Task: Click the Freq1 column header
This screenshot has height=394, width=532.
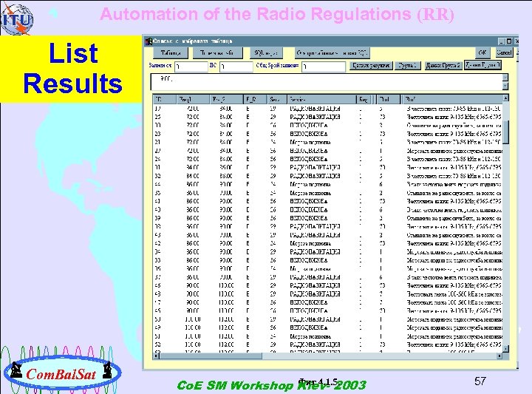Action: [193, 100]
